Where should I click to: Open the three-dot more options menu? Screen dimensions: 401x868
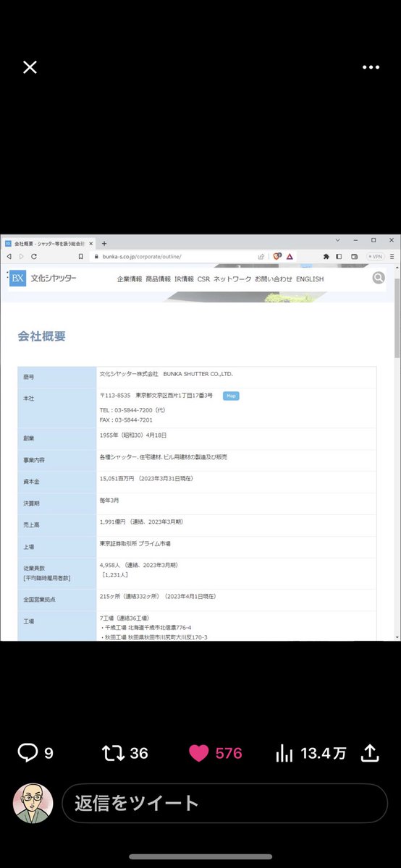371,67
